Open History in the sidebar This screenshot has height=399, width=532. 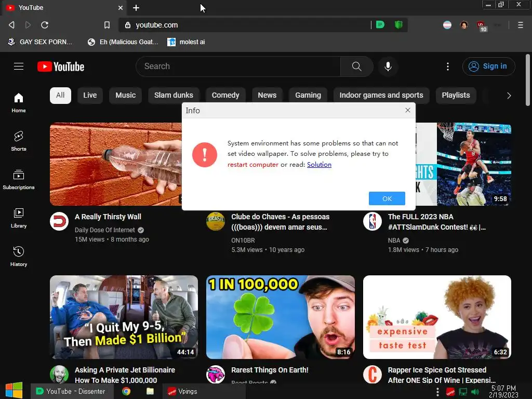(x=19, y=256)
